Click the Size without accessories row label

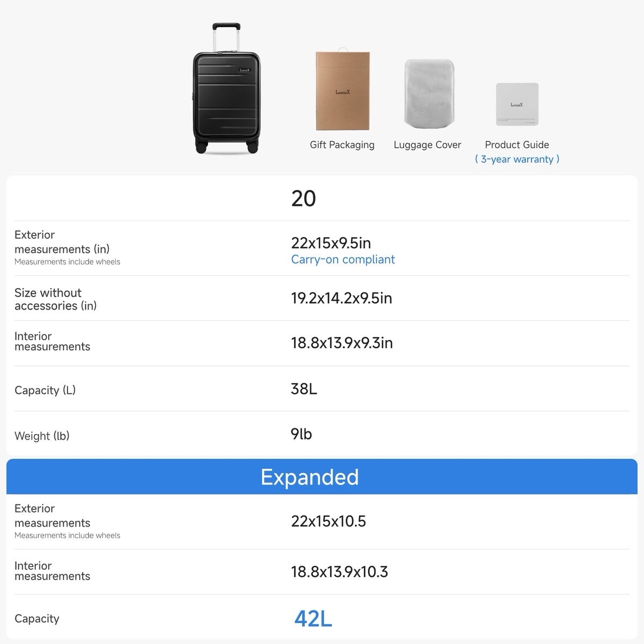[x=55, y=299]
